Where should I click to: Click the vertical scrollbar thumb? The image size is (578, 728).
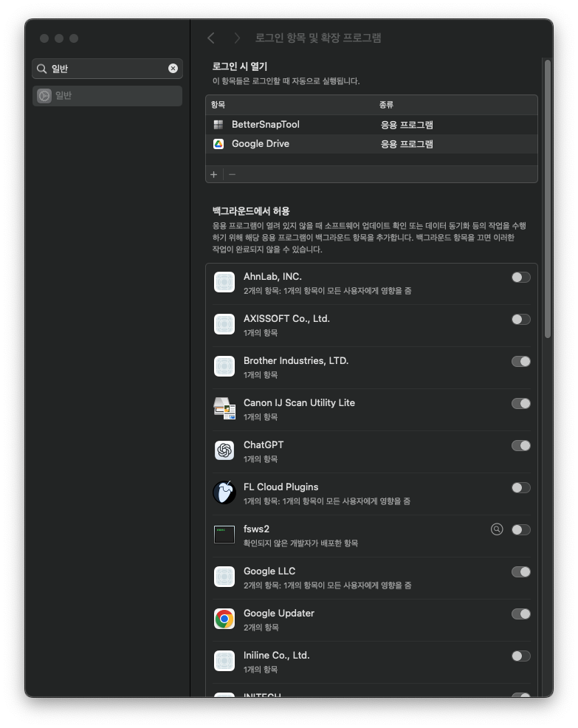click(x=548, y=199)
